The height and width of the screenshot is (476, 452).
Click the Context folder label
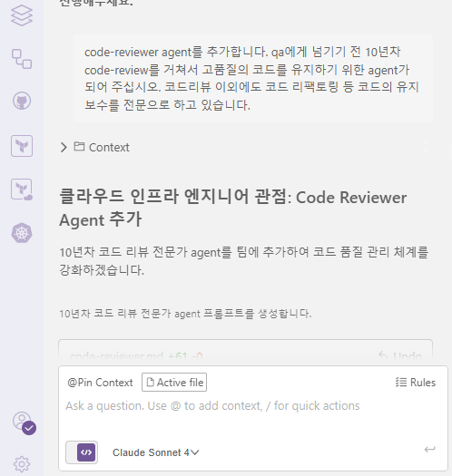click(x=102, y=147)
